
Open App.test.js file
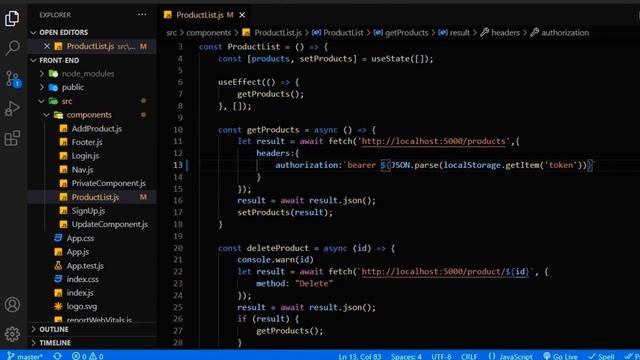click(85, 266)
